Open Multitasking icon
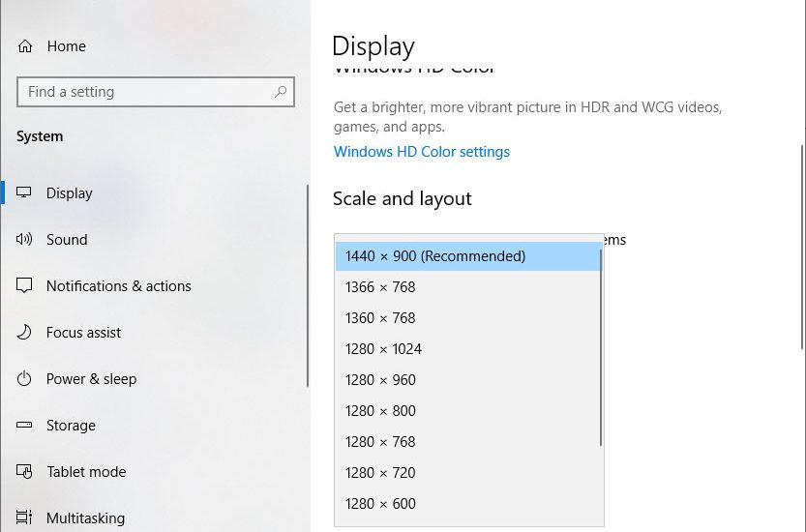806x532 pixels. click(23, 517)
